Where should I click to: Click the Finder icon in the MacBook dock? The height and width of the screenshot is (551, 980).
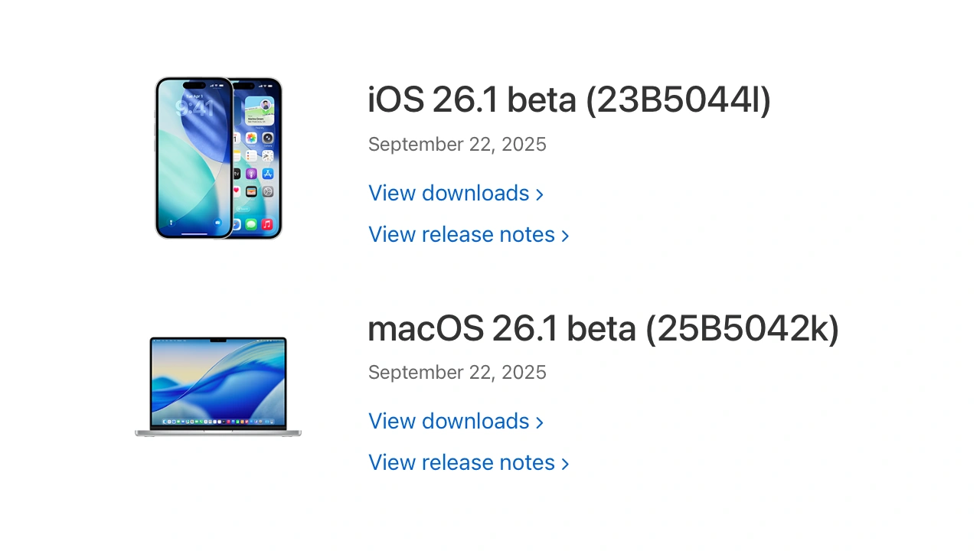click(x=165, y=422)
